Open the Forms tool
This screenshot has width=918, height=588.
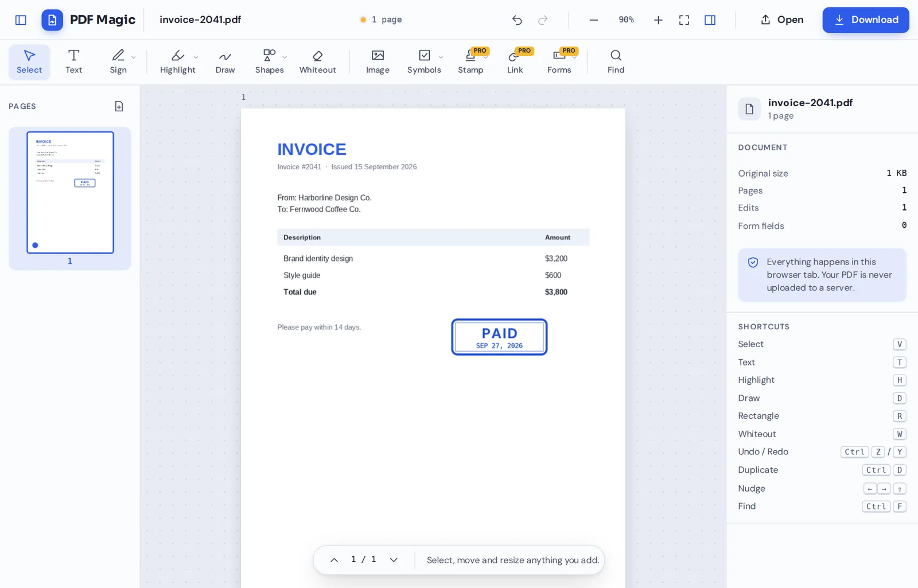click(559, 62)
